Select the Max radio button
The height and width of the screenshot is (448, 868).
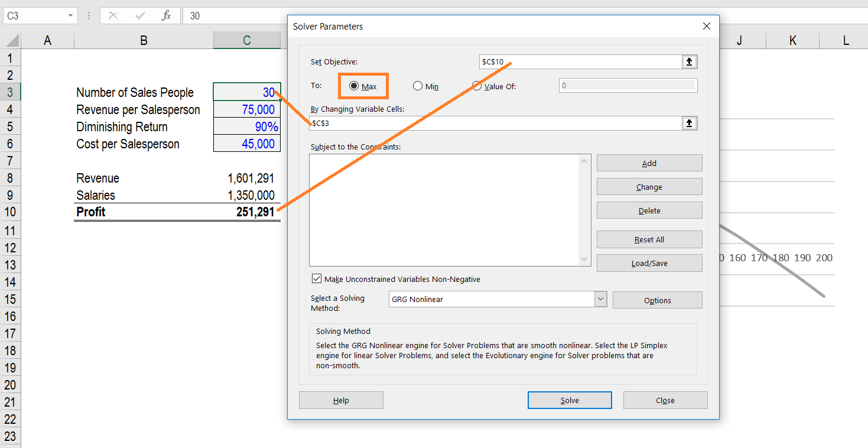tap(354, 86)
